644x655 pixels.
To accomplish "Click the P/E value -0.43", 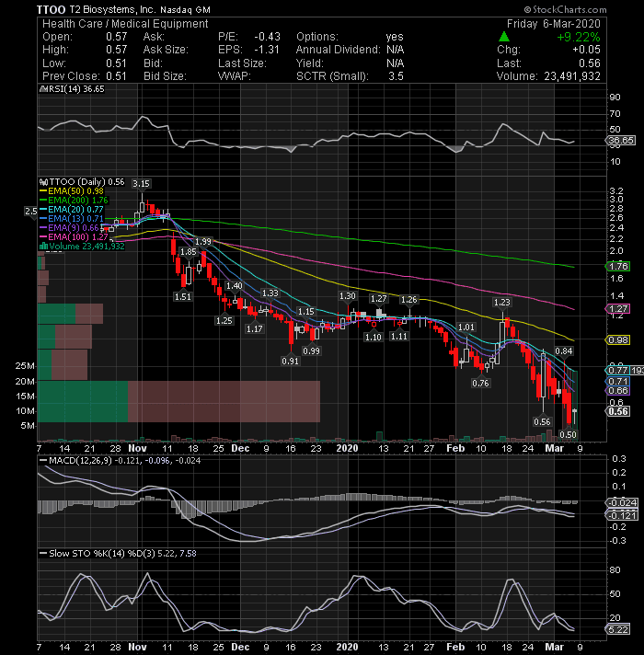I will point(268,37).
